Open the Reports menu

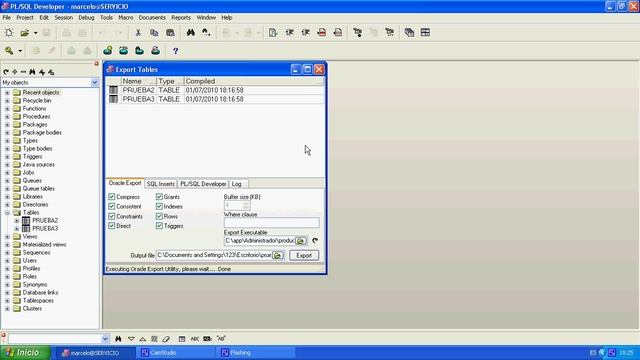(x=181, y=18)
